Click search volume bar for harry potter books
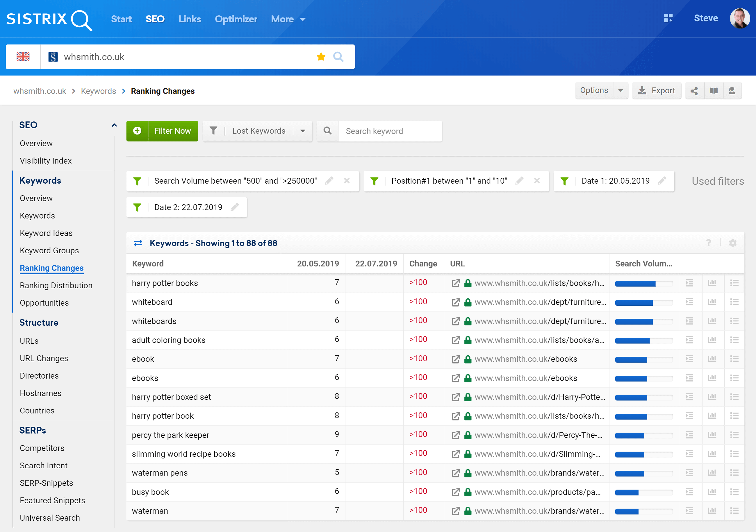 (x=644, y=284)
